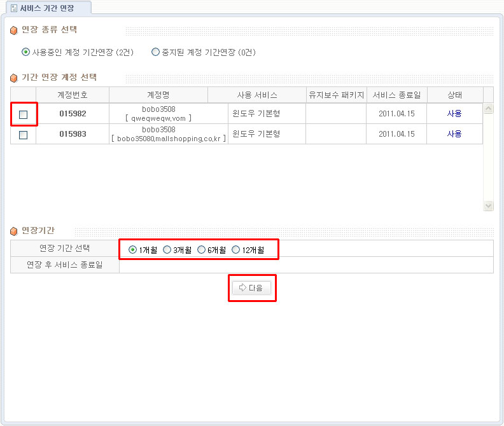Click the orange cube icon beside 연장기간
The image size is (504, 426).
pyautogui.click(x=14, y=231)
